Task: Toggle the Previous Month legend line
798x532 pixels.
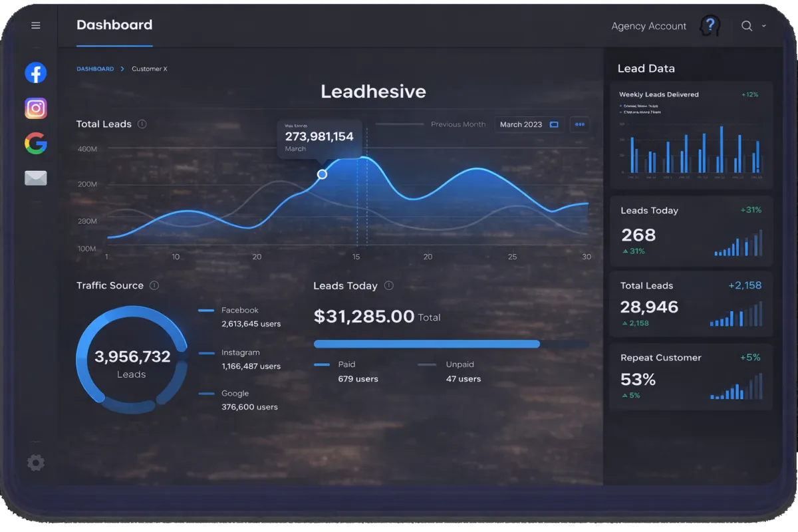Action: [x=431, y=124]
